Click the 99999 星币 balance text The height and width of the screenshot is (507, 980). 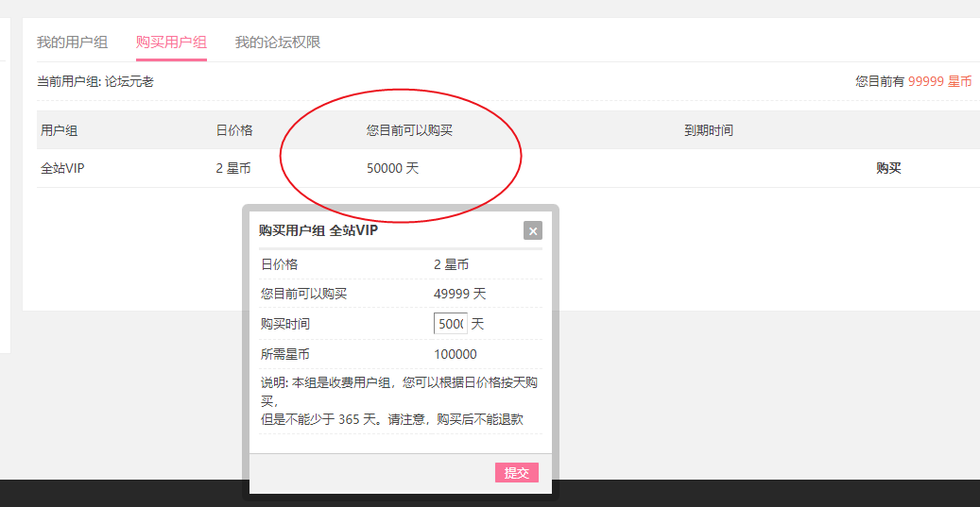tap(939, 81)
